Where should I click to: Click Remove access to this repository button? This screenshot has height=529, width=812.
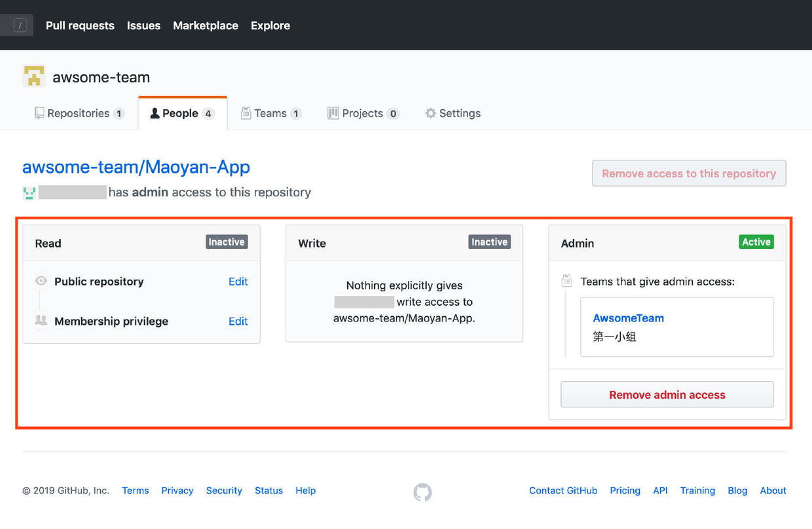(689, 173)
